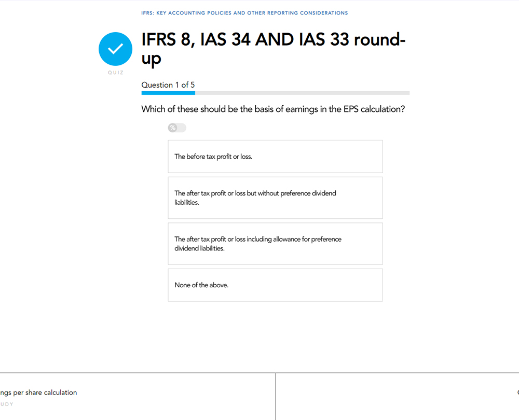Click the grey track of the percent switch
The width and height of the screenshot is (519, 420).
182,128
